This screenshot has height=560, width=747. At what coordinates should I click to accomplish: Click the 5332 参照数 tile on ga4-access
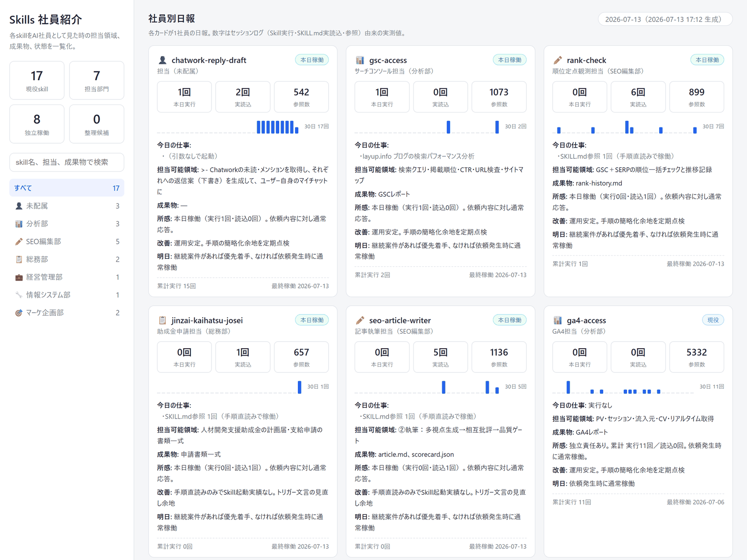coord(697,357)
